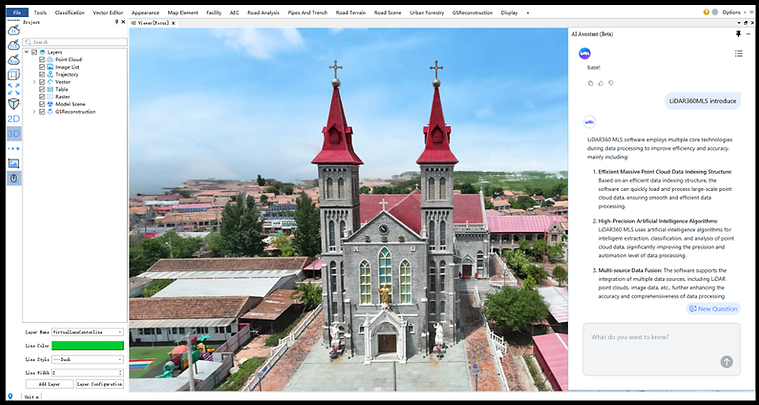Adjust the Line Width spinner arrows
This screenshot has width=759, height=405.
click(121, 373)
